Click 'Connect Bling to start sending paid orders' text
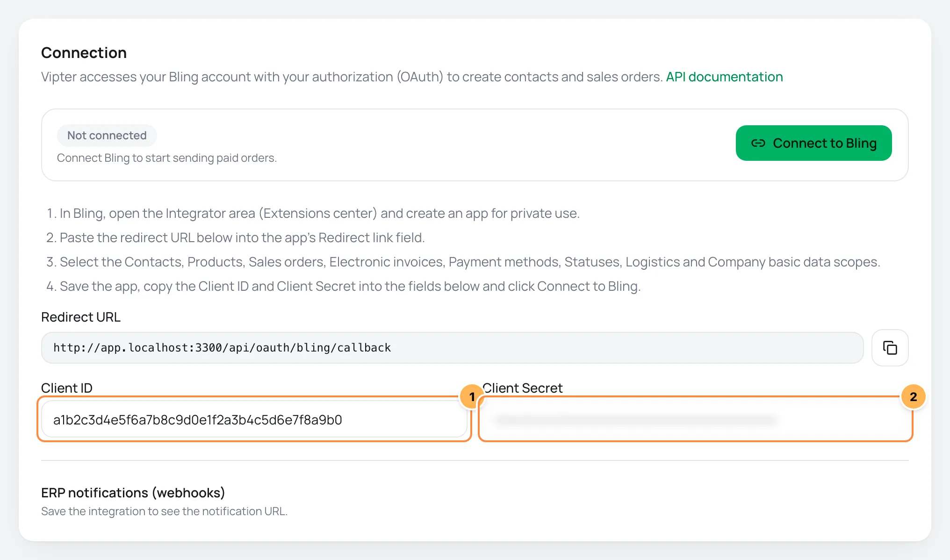 coord(167,158)
